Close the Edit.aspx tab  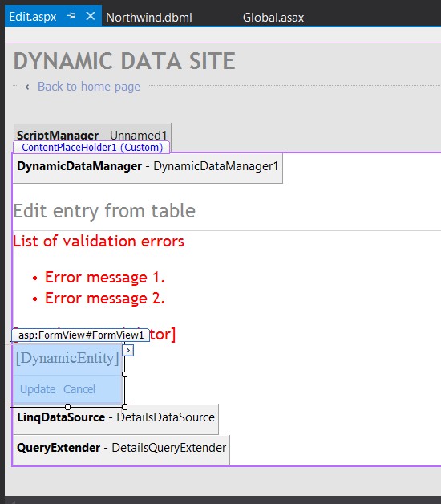pos(91,16)
